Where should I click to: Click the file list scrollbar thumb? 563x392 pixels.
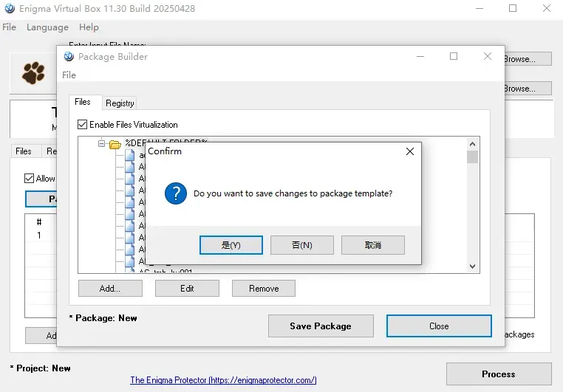pyautogui.click(x=473, y=157)
